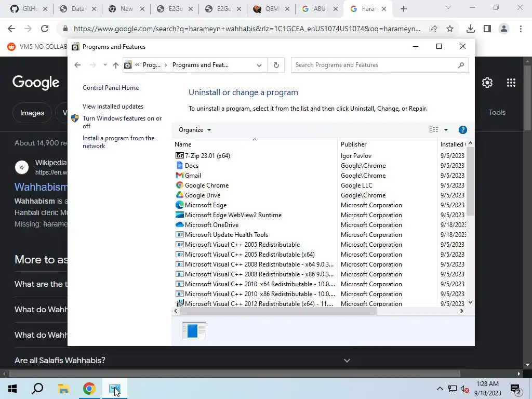Click the clock showing 1:28 AM
The image size is (532, 399).
click(487, 384)
